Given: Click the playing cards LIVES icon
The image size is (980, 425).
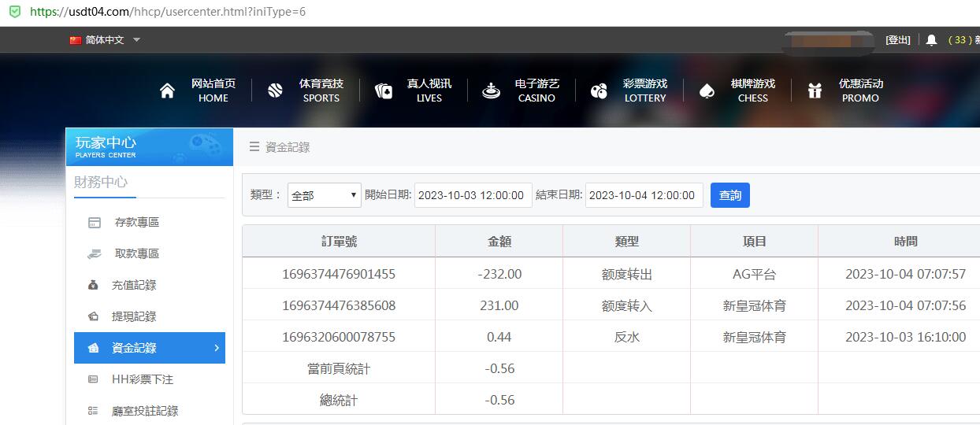Looking at the screenshot, I should 384,91.
